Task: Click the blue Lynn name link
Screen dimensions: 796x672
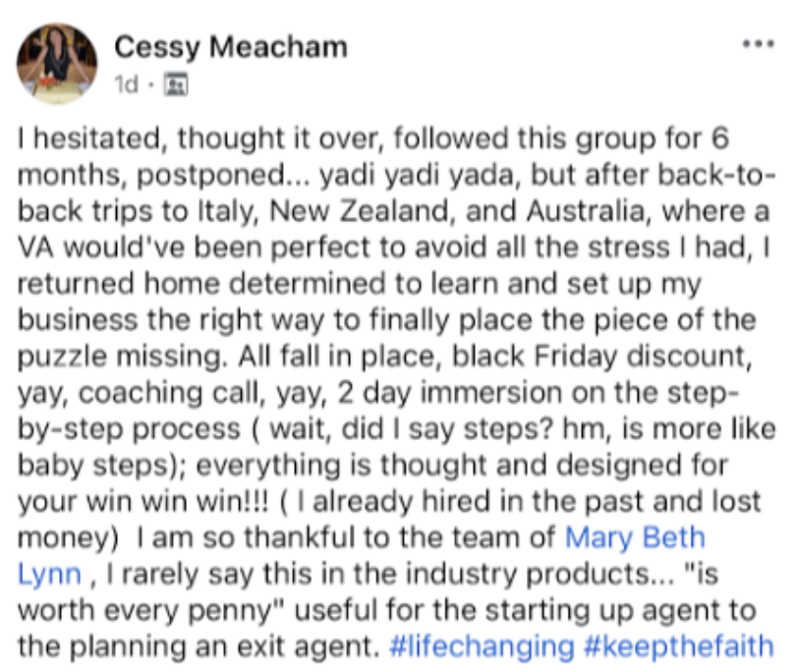Action: click(50, 574)
